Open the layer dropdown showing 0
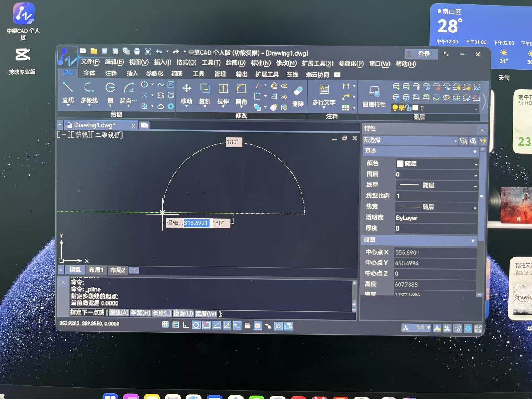 [x=435, y=108]
